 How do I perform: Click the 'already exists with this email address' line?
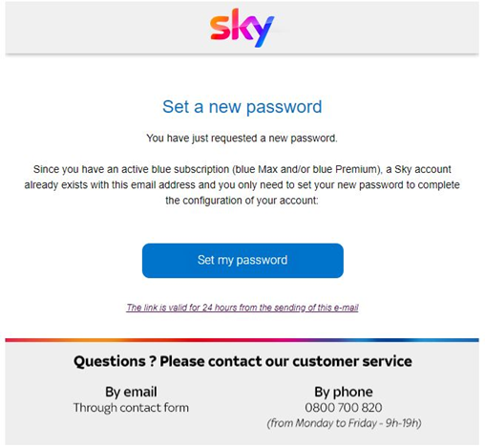pyautogui.click(x=242, y=184)
